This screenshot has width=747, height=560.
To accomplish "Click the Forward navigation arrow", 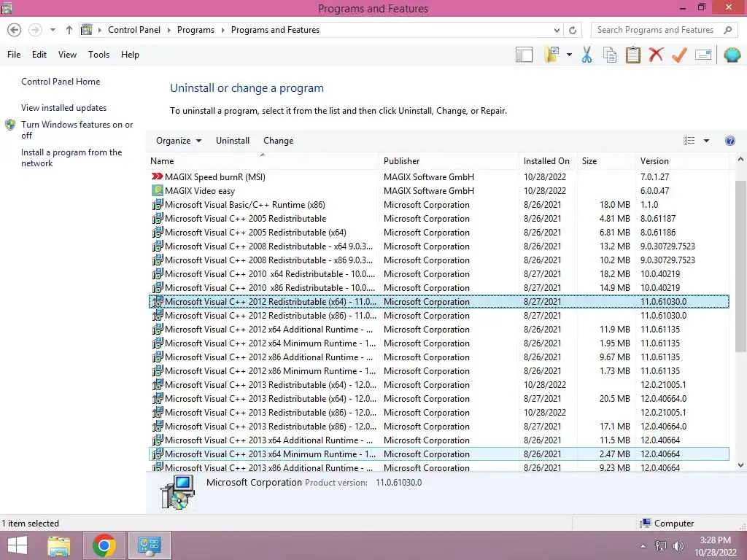I will (35, 30).
